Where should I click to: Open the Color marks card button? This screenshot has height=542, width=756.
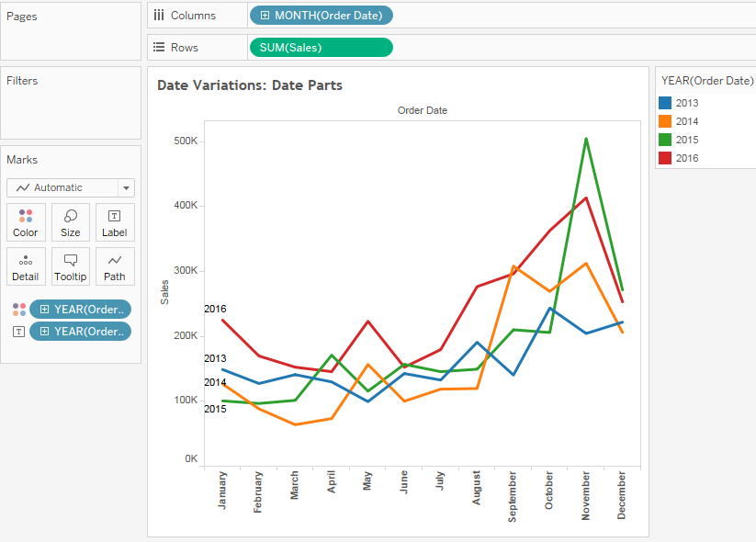click(26, 222)
